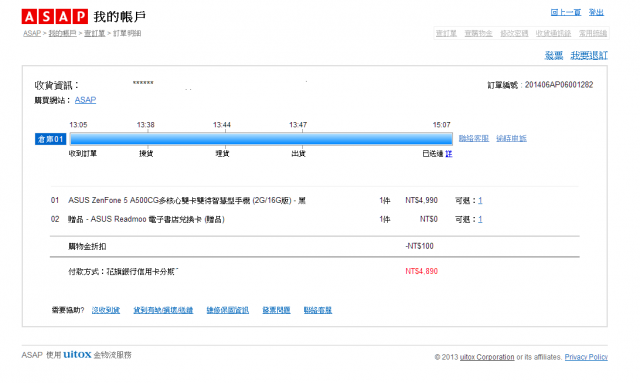The width and height of the screenshot is (640, 383).
Task: Click 沒收到貨 help link
Action: (106, 310)
